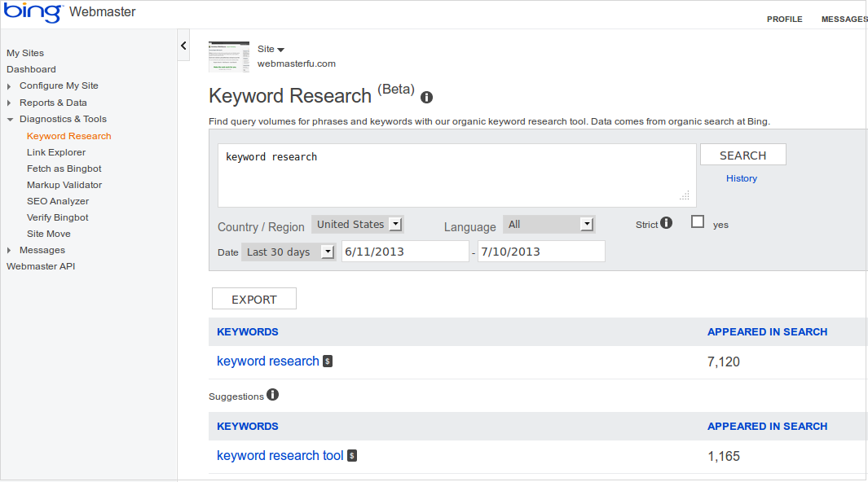Viewport: 868px width, 482px height.
Task: Click the 6/11/2013 start date field
Action: coord(404,251)
